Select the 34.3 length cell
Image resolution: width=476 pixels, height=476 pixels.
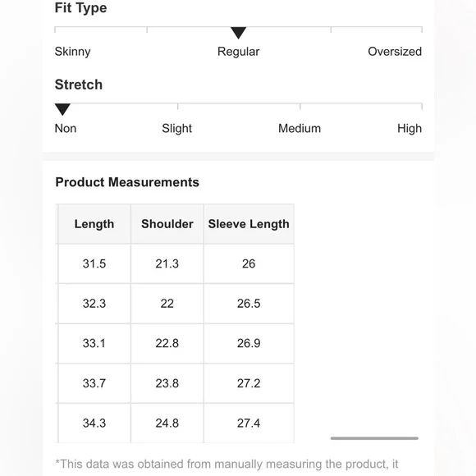click(94, 423)
